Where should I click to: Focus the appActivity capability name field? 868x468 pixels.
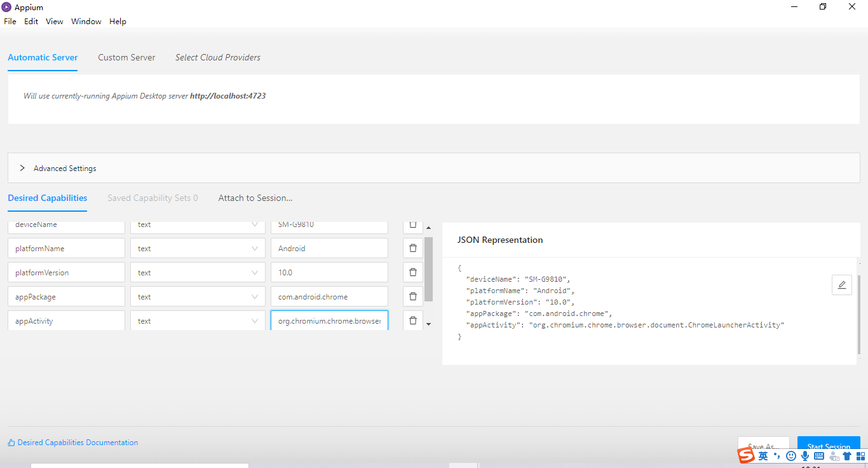coord(67,320)
